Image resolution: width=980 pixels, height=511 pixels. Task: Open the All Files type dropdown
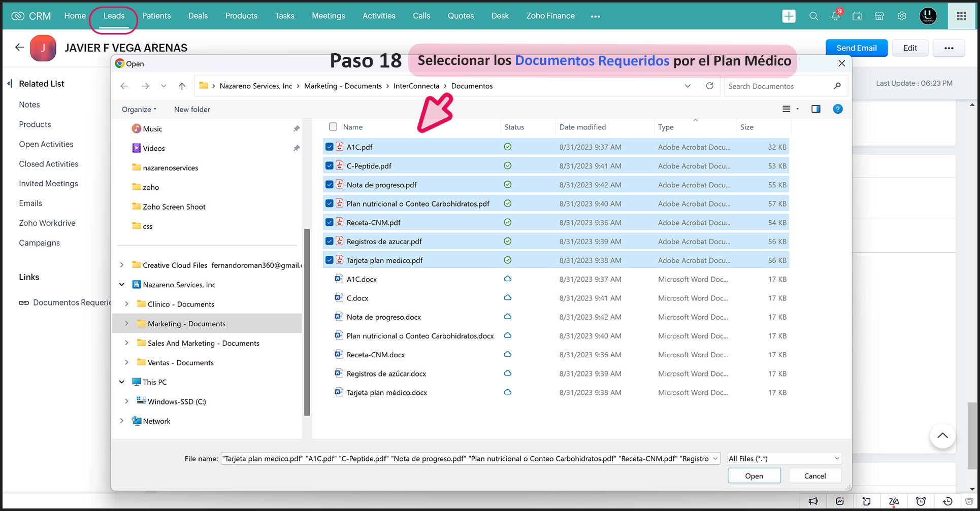(784, 458)
